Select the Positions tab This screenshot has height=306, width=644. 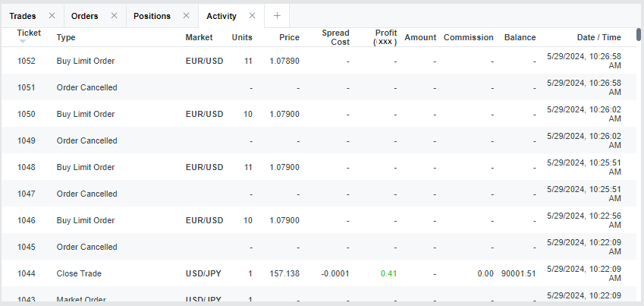pos(152,16)
